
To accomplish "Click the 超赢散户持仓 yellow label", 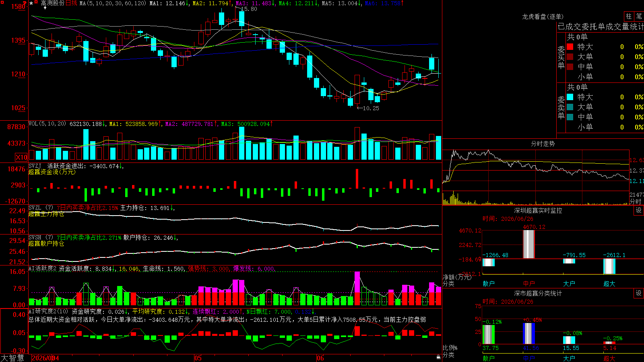I will (x=46, y=244).
